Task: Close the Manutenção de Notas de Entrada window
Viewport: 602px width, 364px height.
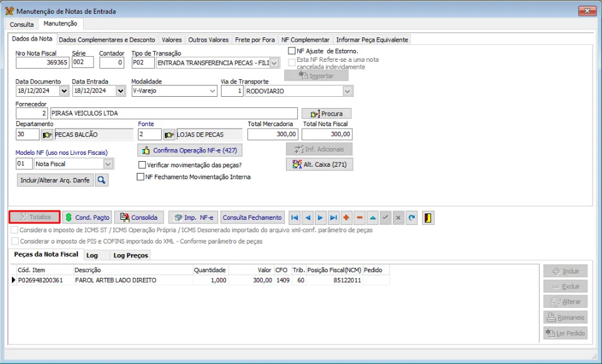Action: 587,11
